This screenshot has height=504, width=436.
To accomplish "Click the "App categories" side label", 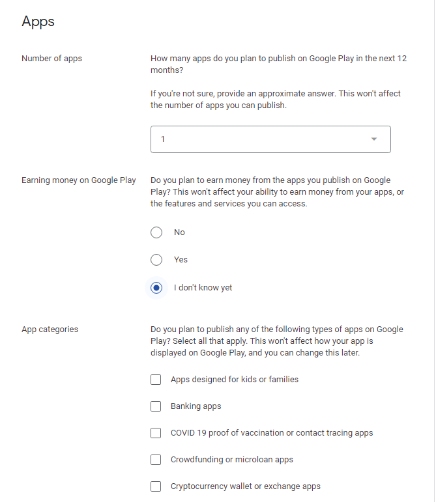I will click(50, 329).
